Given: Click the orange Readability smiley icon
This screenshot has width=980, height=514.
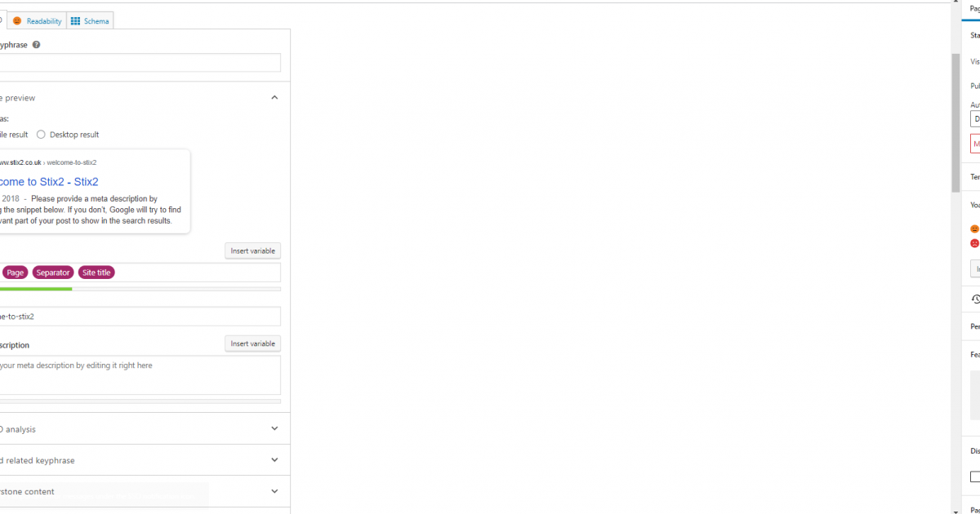Looking at the screenshot, I should pos(17,21).
